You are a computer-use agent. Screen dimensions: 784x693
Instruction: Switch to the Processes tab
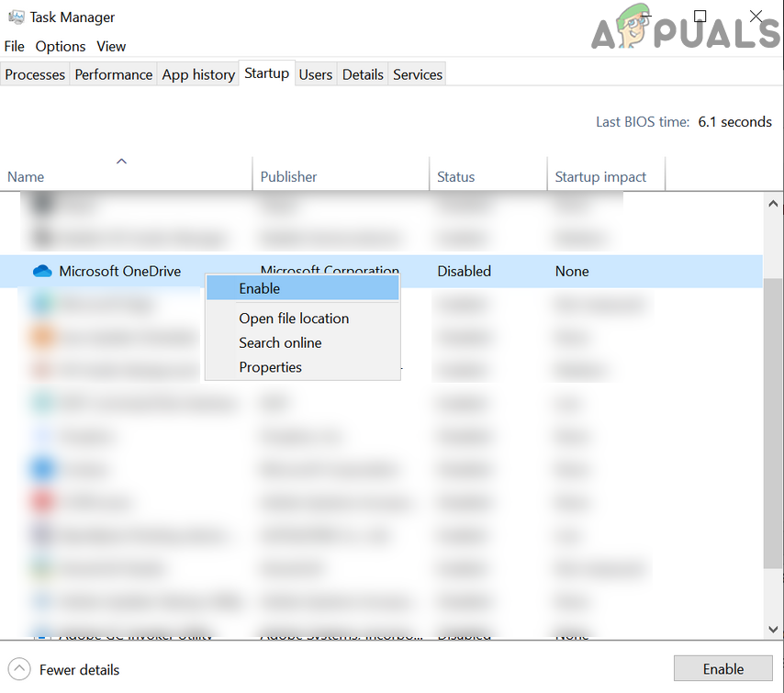(x=35, y=74)
